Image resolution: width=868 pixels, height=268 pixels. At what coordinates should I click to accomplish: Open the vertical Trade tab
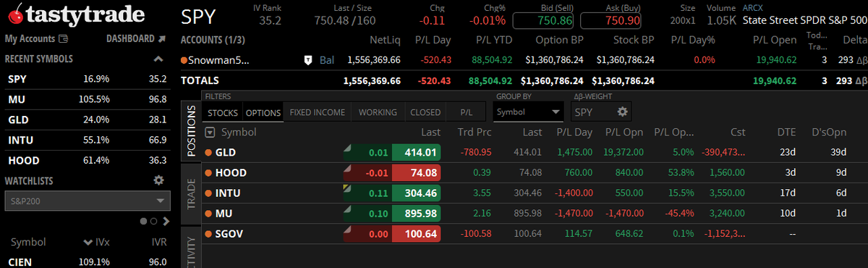(191, 193)
